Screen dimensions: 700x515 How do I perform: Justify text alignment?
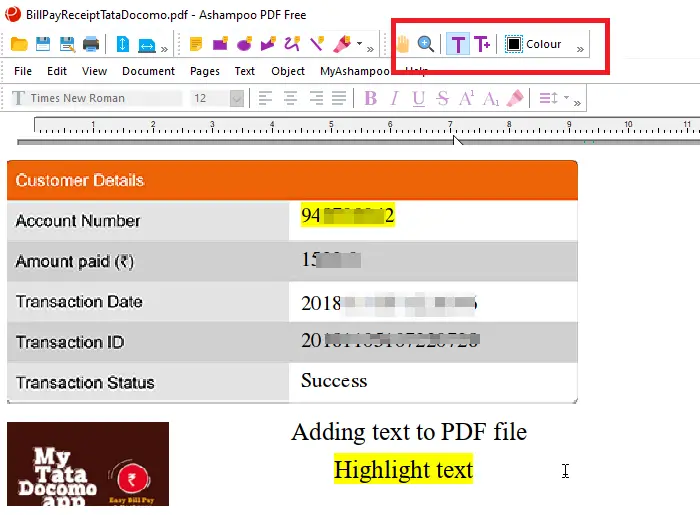(339, 98)
